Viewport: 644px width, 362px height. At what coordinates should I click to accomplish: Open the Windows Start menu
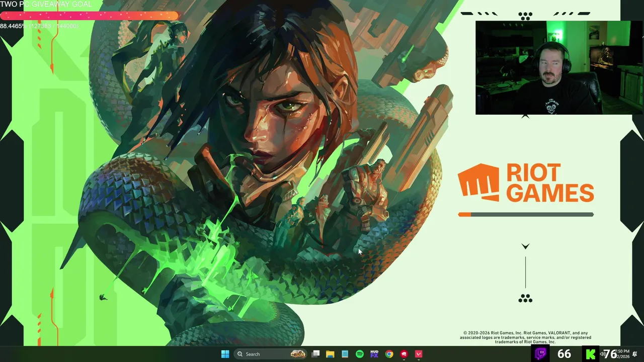click(225, 354)
